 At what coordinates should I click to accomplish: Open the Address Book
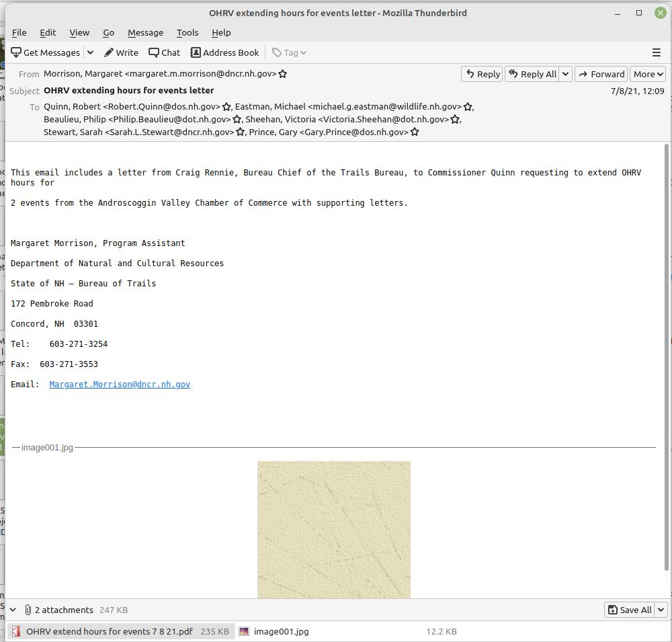(224, 52)
